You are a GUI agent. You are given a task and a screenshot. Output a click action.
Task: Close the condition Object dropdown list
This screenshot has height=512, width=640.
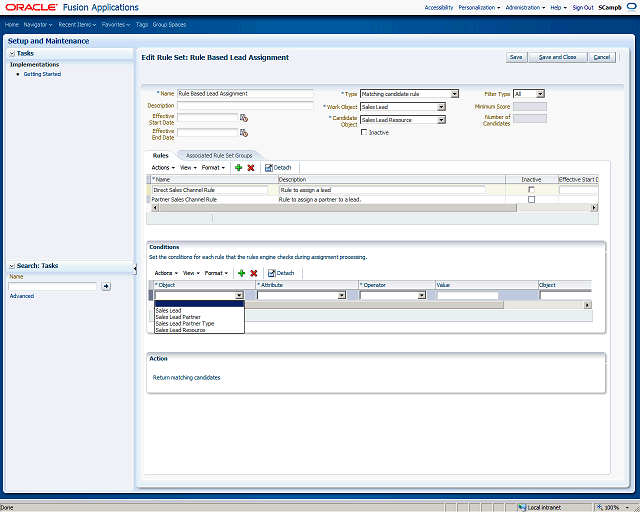pos(239,295)
